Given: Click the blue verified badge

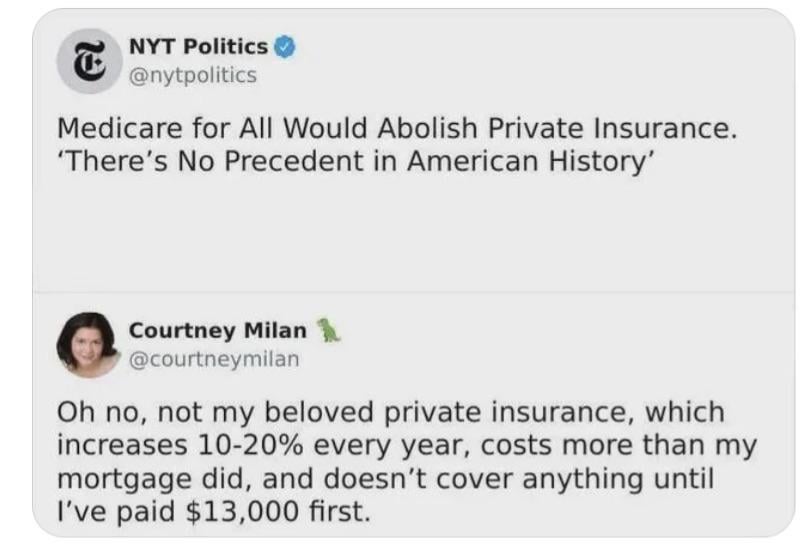Looking at the screenshot, I should pyautogui.click(x=285, y=46).
